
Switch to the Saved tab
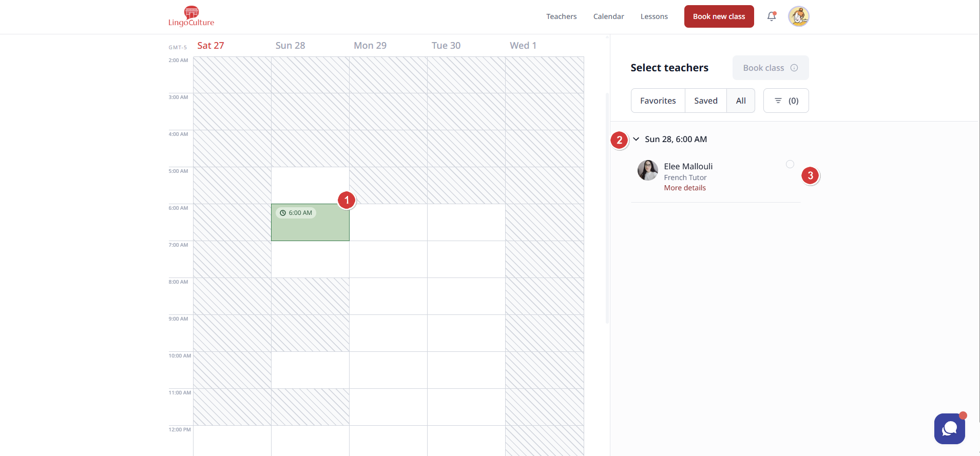(x=705, y=101)
